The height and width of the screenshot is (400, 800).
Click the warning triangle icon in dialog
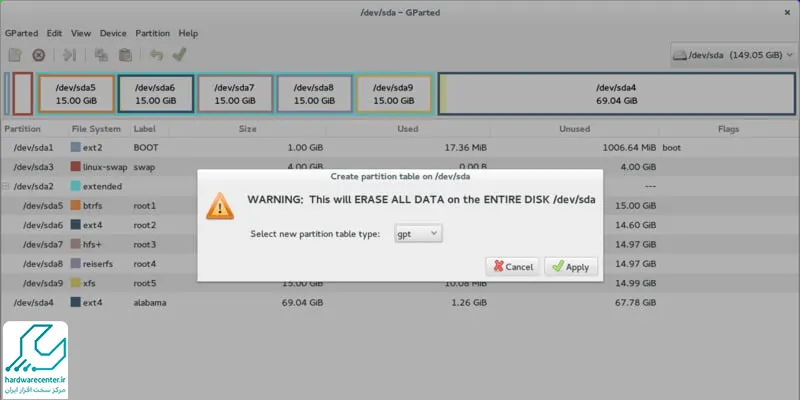pyautogui.click(x=220, y=206)
